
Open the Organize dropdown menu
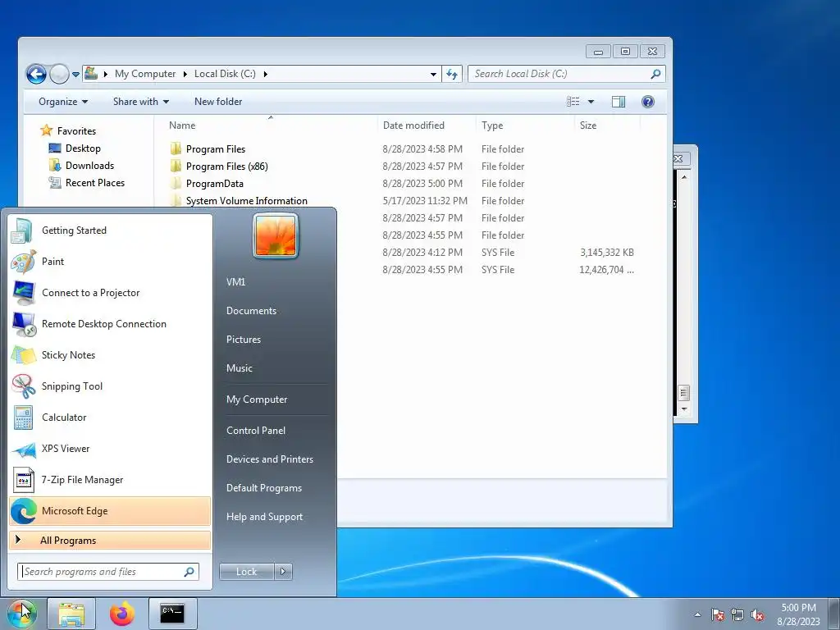point(63,101)
